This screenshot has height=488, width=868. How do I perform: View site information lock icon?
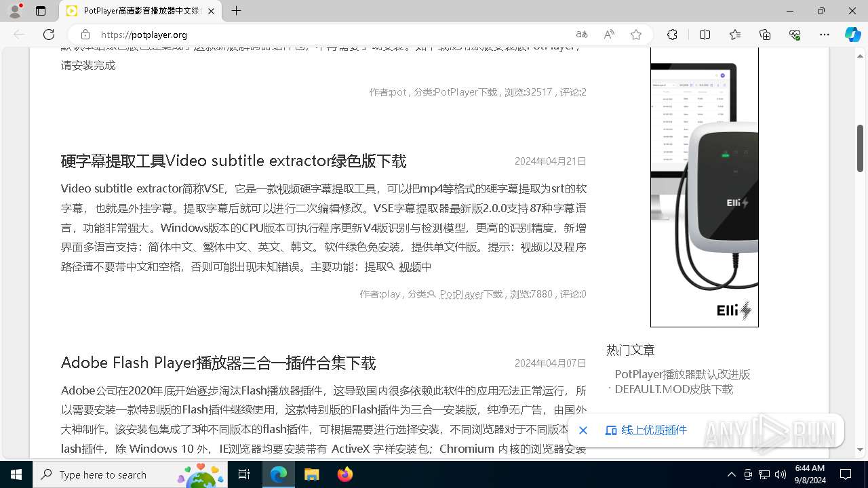pos(85,35)
